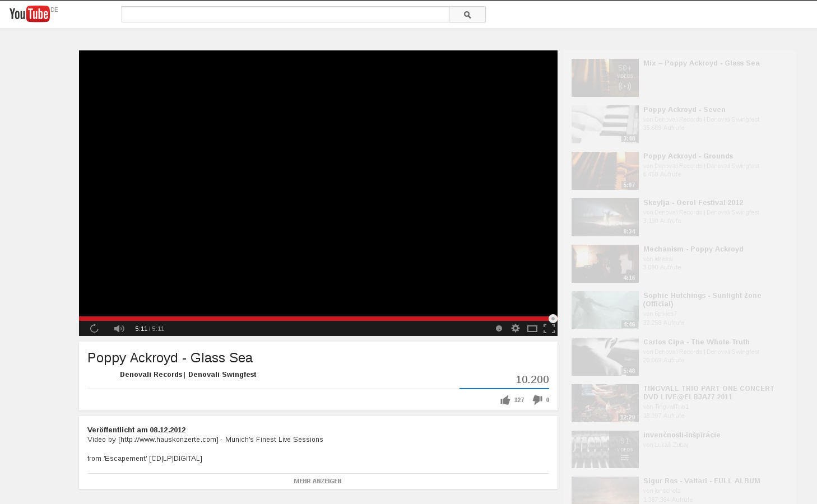Open Skeylja - Oerol Festival 2012 title
The image size is (817, 504).
[x=693, y=203]
